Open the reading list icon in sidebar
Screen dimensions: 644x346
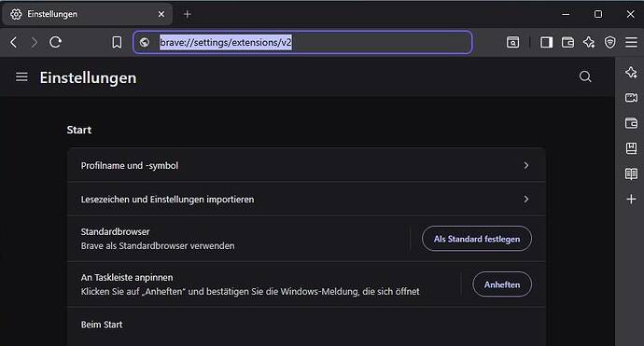(x=631, y=173)
